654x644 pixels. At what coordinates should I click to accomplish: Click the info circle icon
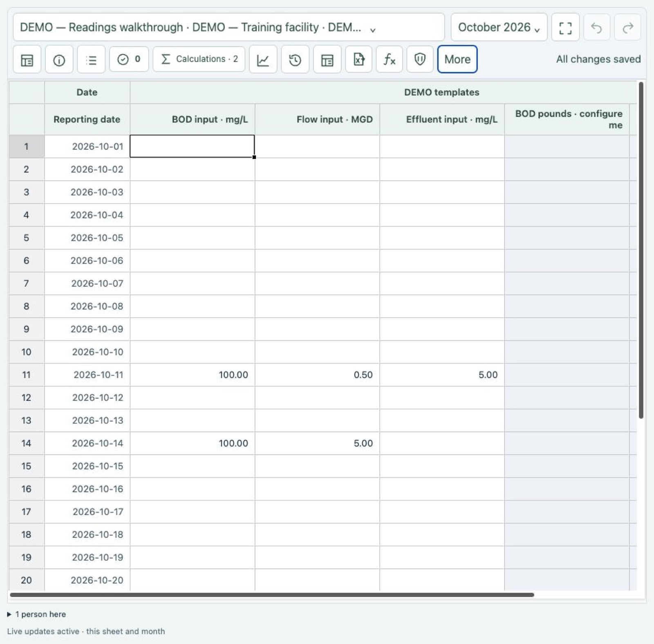(x=59, y=60)
